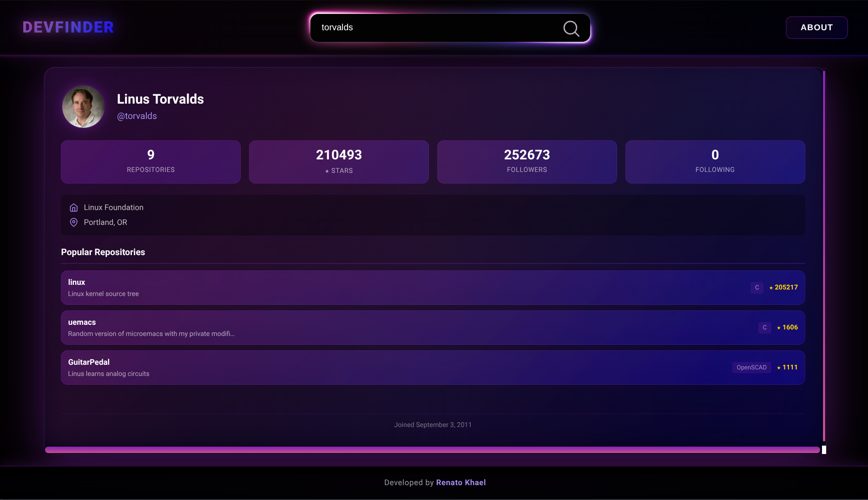Open the @torvalds profile link
Screen dimensions: 868x500
tap(137, 116)
